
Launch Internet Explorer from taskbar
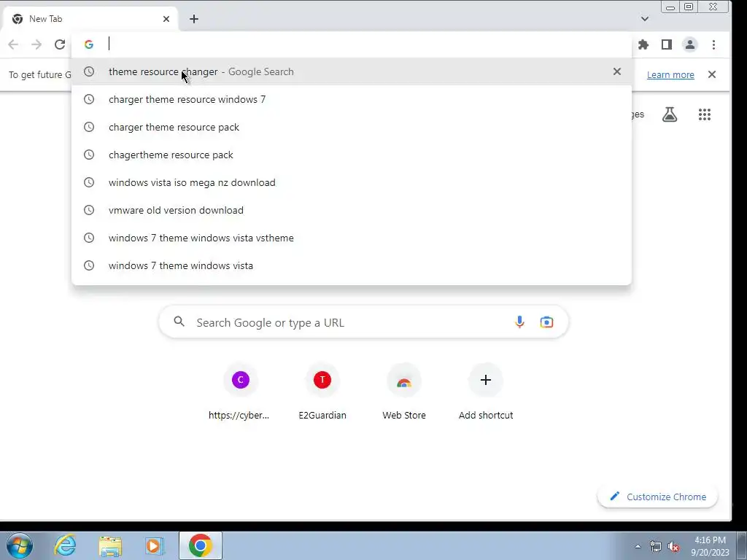coord(65,545)
